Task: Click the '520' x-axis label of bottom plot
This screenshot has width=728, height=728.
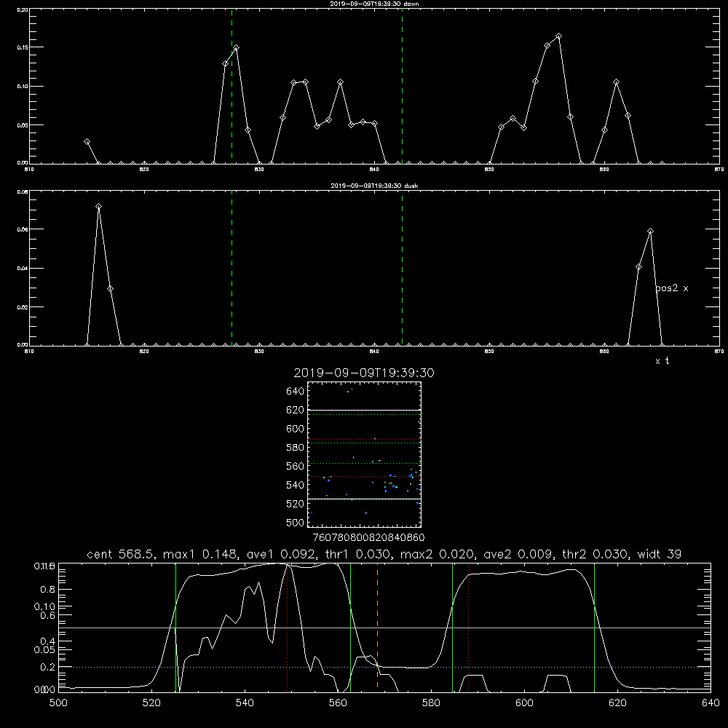Action: (x=152, y=703)
